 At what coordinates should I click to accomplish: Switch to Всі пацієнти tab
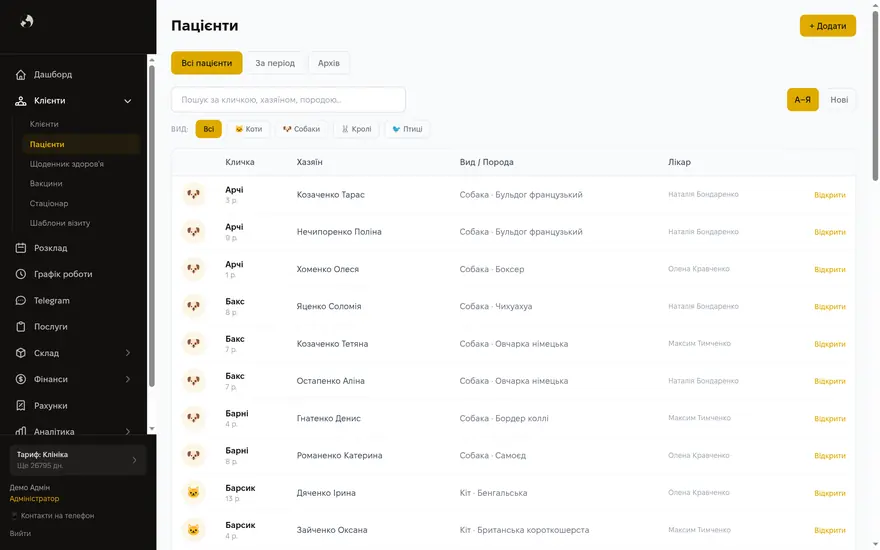click(x=207, y=63)
